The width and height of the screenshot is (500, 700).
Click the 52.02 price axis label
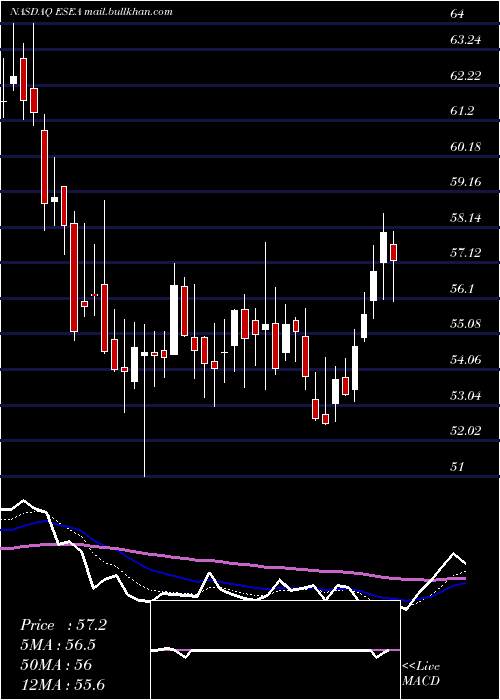[x=465, y=431]
